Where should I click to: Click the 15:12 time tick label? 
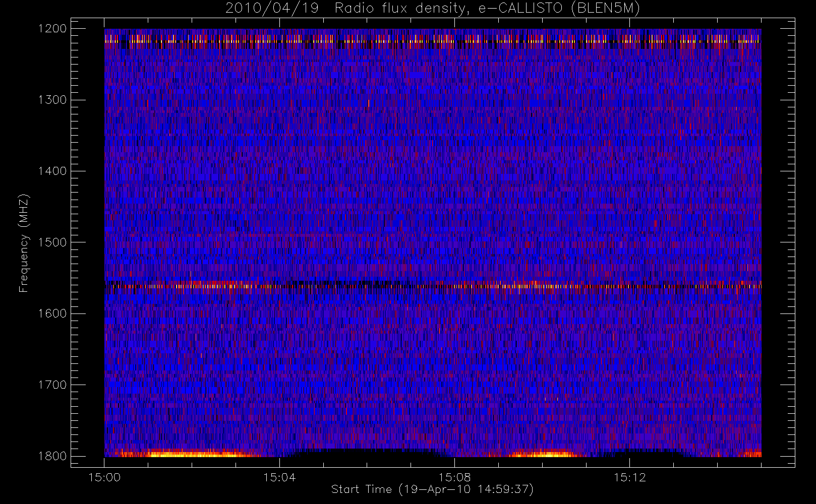(629, 477)
